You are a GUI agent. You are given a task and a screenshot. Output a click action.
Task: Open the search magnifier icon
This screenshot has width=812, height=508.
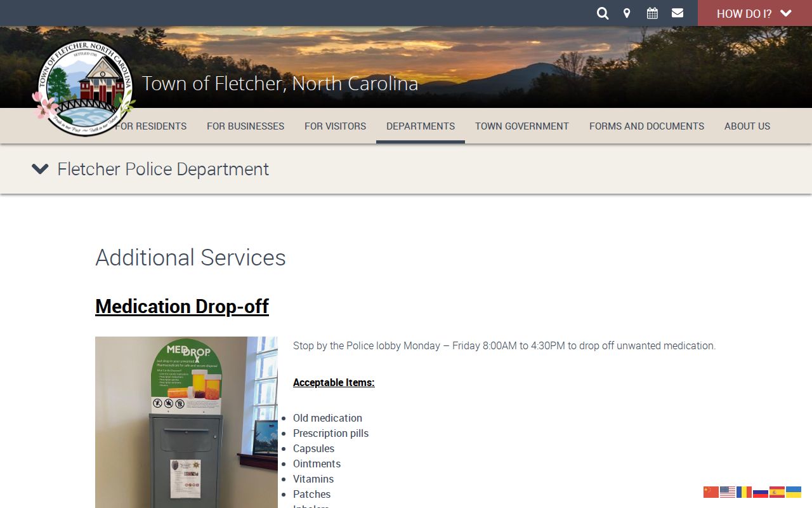pyautogui.click(x=603, y=13)
